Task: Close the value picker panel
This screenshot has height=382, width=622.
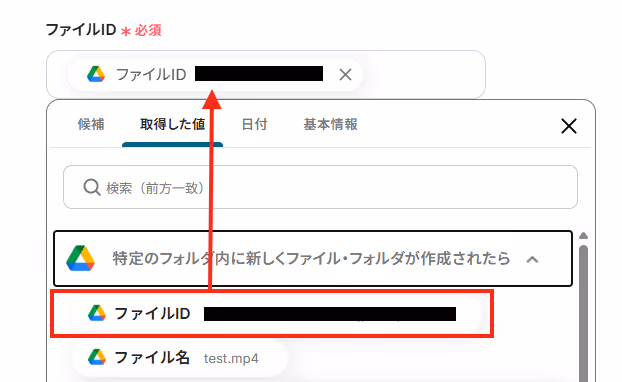Action: [x=569, y=126]
